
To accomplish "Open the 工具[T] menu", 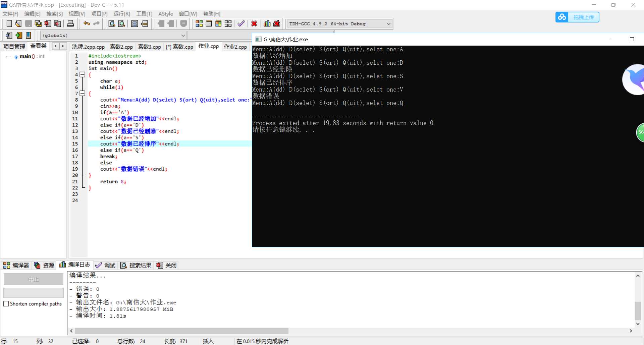I will coord(144,14).
